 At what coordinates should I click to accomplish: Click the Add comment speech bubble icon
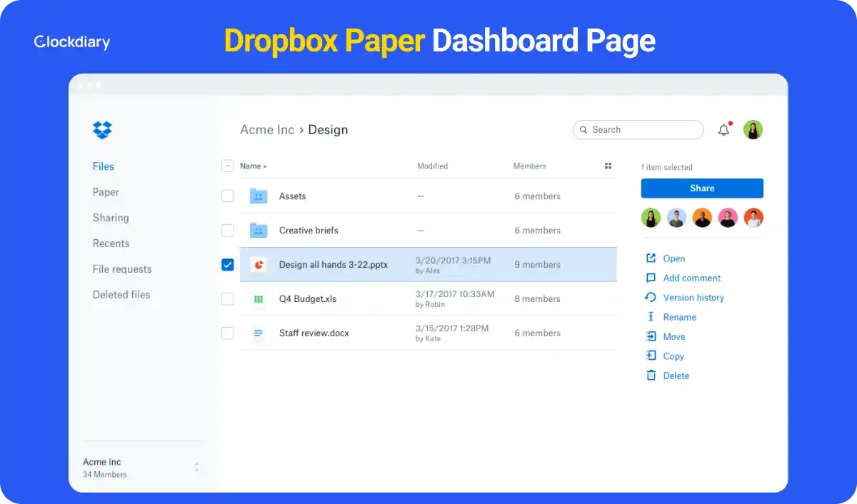pyautogui.click(x=651, y=278)
